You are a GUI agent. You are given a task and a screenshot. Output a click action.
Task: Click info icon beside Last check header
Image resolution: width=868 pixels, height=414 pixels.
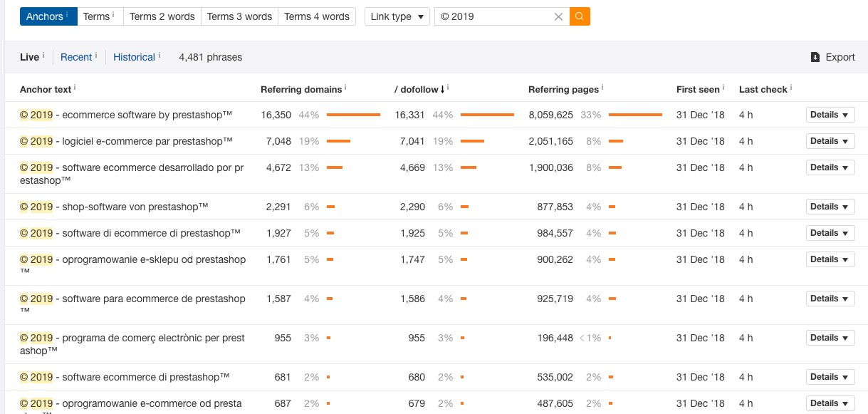[791, 88]
